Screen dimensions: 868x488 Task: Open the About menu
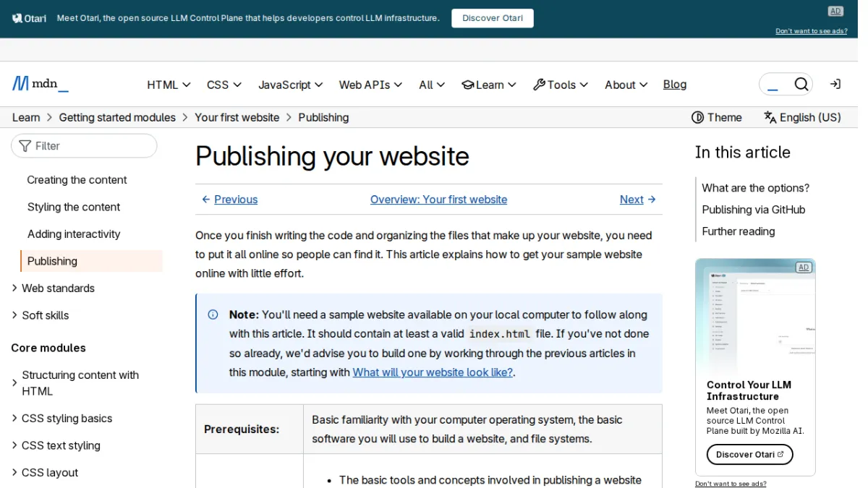tap(626, 85)
